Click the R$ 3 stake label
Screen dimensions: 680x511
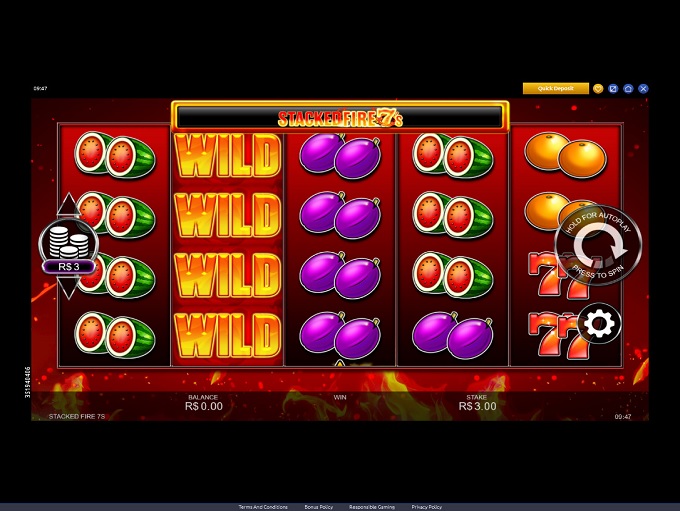(69, 266)
